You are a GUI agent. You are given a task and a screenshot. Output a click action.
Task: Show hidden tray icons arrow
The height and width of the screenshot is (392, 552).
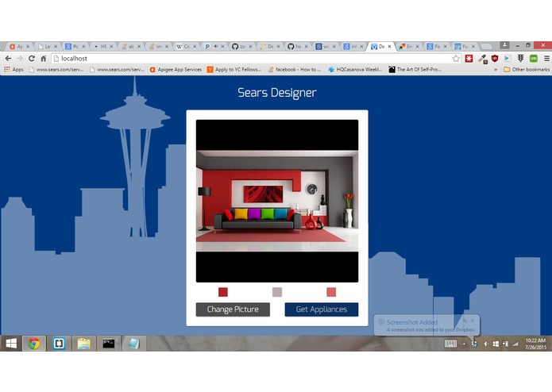pos(464,344)
